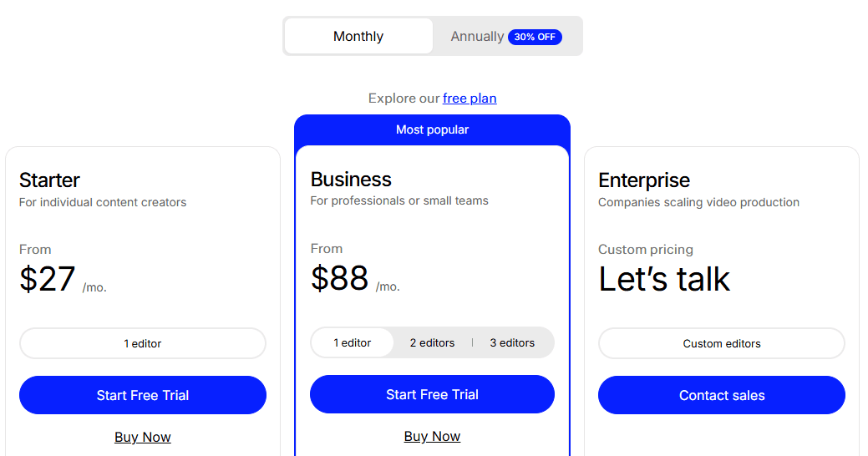Start Free Trial for Starter plan

tap(143, 395)
